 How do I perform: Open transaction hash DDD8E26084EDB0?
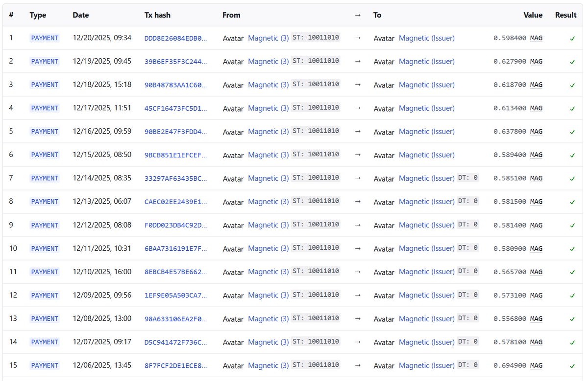[175, 38]
